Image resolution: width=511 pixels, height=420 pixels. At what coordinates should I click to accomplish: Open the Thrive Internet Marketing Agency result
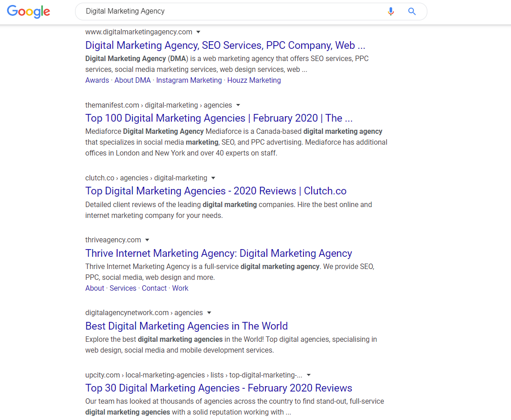click(x=219, y=253)
